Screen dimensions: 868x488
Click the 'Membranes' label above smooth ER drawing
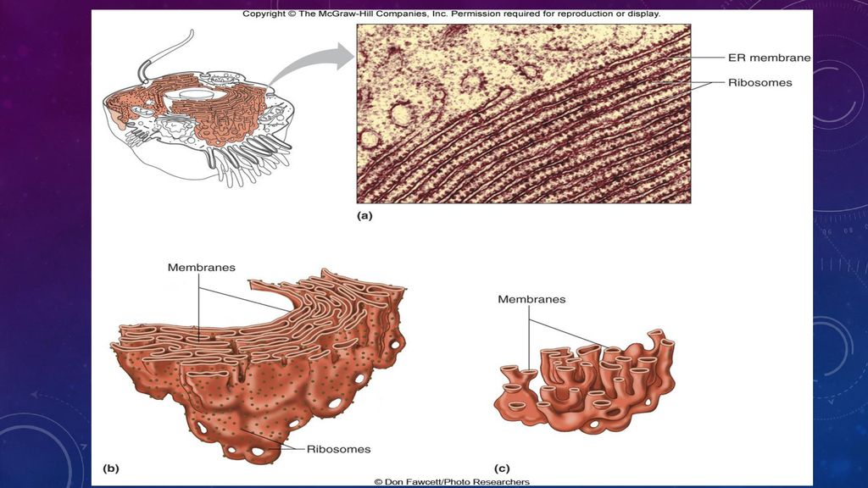[531, 299]
